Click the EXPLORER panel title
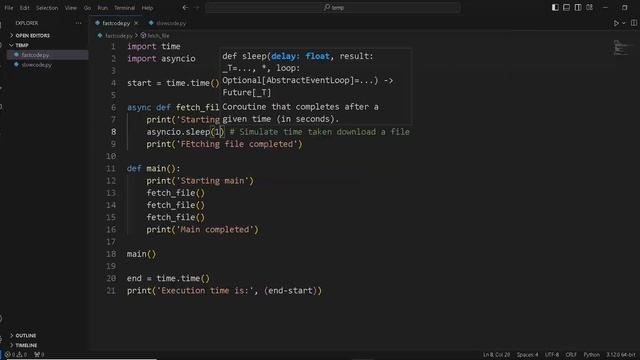Image resolution: width=640 pixels, height=360 pixels. tap(27, 23)
